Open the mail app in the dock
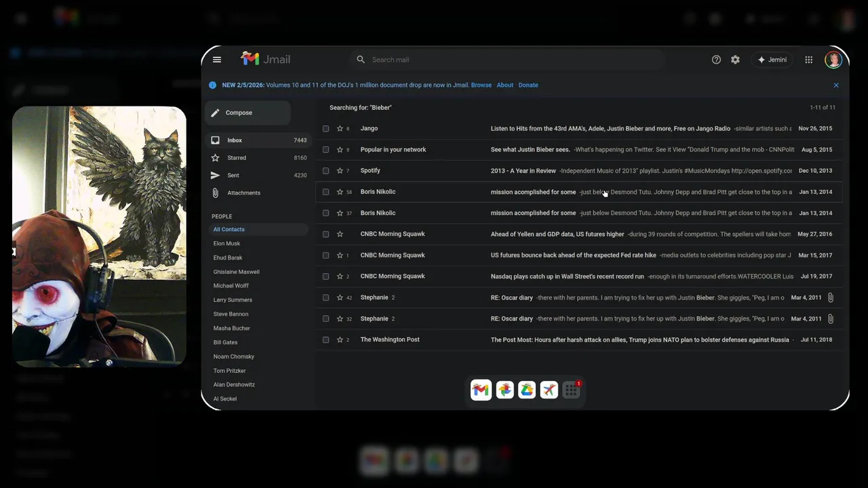 pos(481,390)
